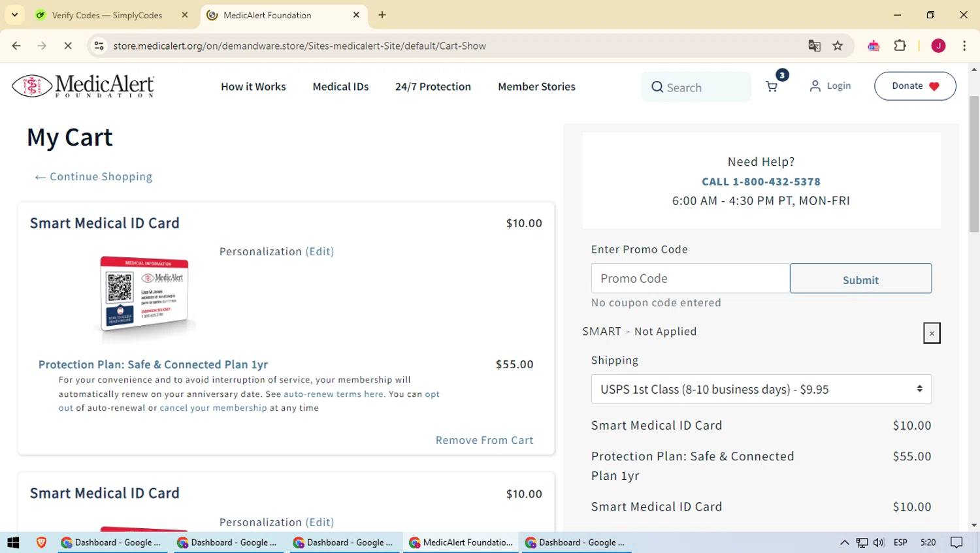The image size is (980, 553).
Task: Click the ESP language indicator
Action: (x=900, y=542)
